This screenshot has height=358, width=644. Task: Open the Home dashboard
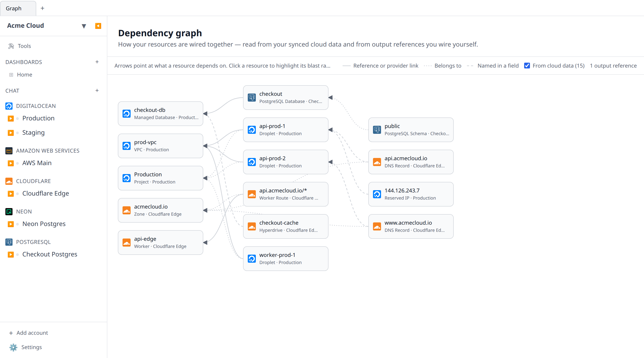25,75
